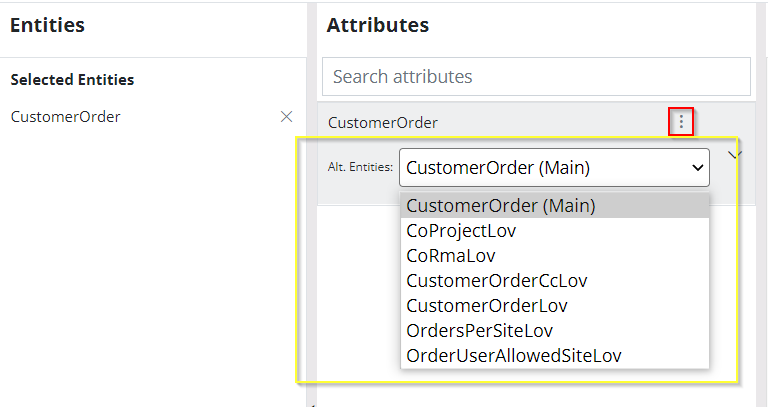Click the divider between Entities and Attributes

(x=311, y=200)
